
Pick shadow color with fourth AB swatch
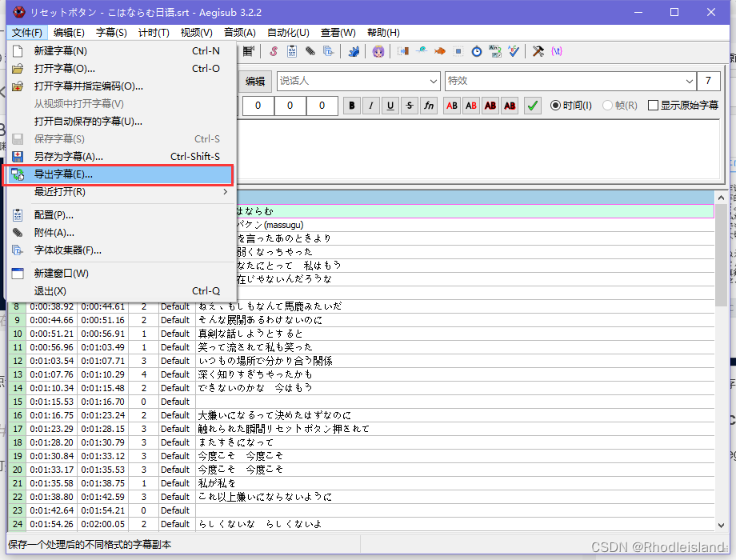pos(510,106)
